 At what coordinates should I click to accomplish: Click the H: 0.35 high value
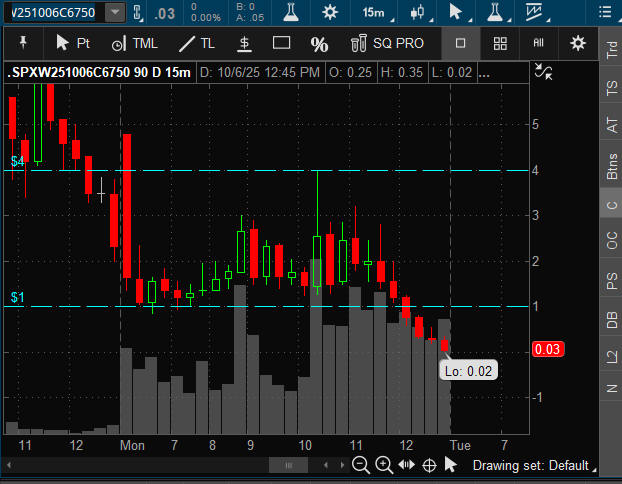[402, 73]
